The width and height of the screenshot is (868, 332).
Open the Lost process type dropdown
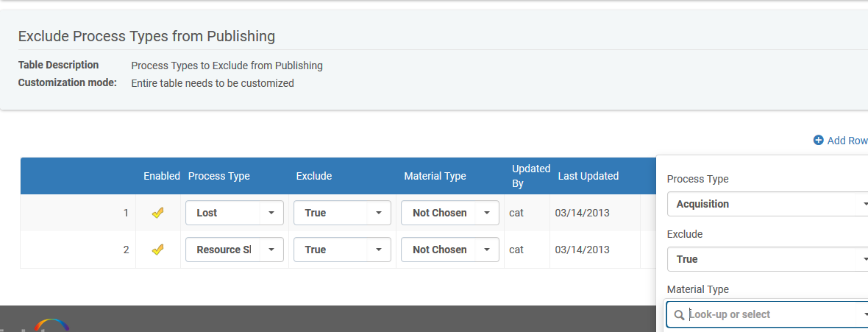234,213
